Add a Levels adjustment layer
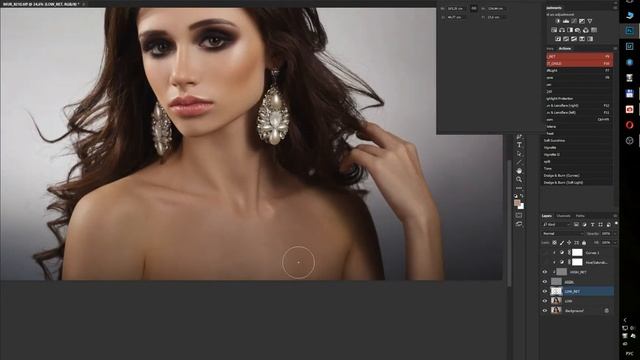Screen dimensions: 640x360 click(566, 21)
